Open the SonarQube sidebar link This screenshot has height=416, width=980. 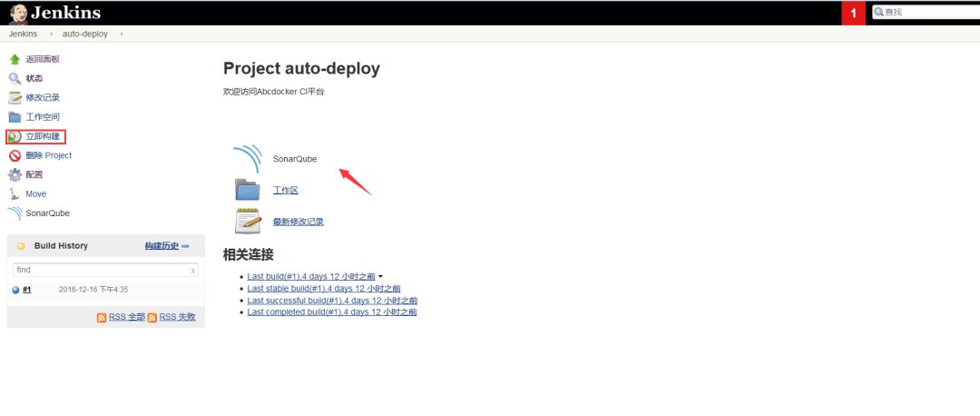pos(47,213)
